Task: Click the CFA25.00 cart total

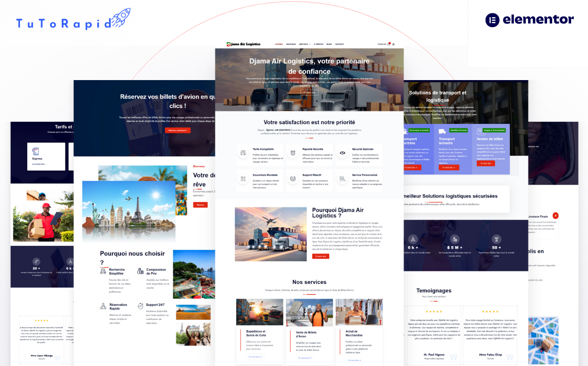Action: (x=382, y=44)
